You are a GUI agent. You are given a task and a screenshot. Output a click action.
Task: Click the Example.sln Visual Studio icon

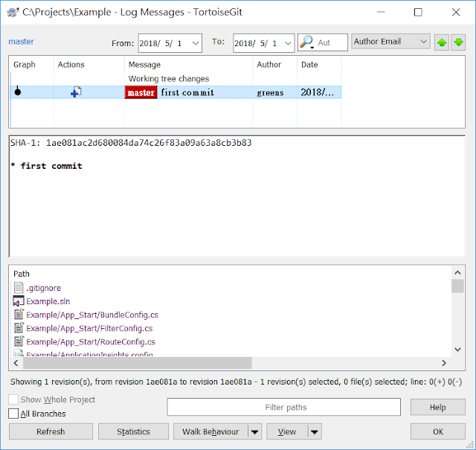click(x=18, y=301)
